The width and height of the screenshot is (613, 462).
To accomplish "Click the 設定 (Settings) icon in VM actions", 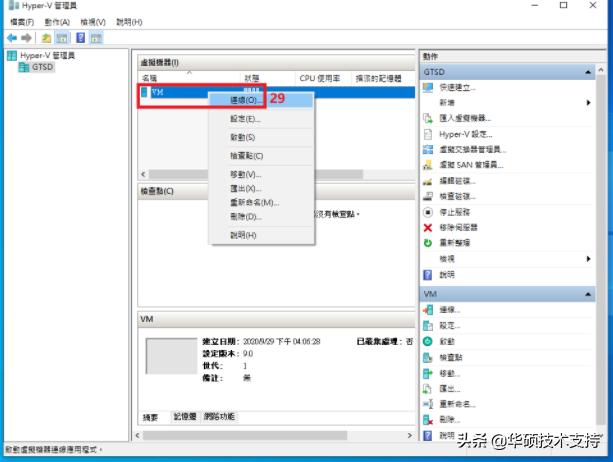I will 428,326.
